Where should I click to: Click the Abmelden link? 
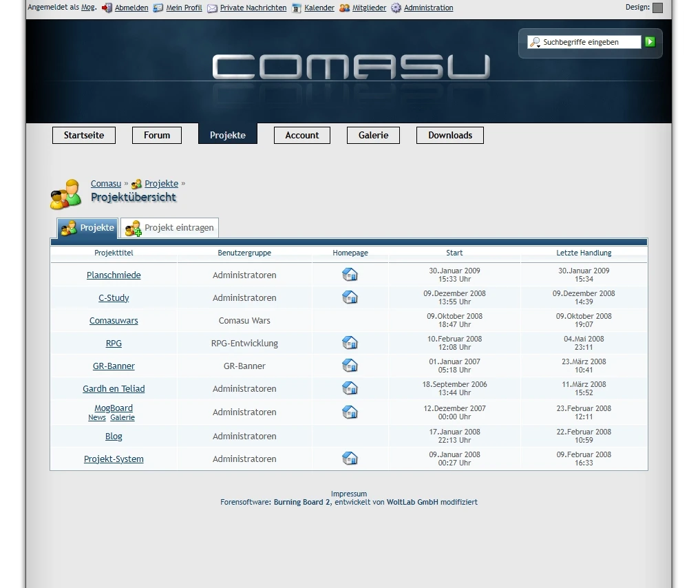pyautogui.click(x=131, y=8)
